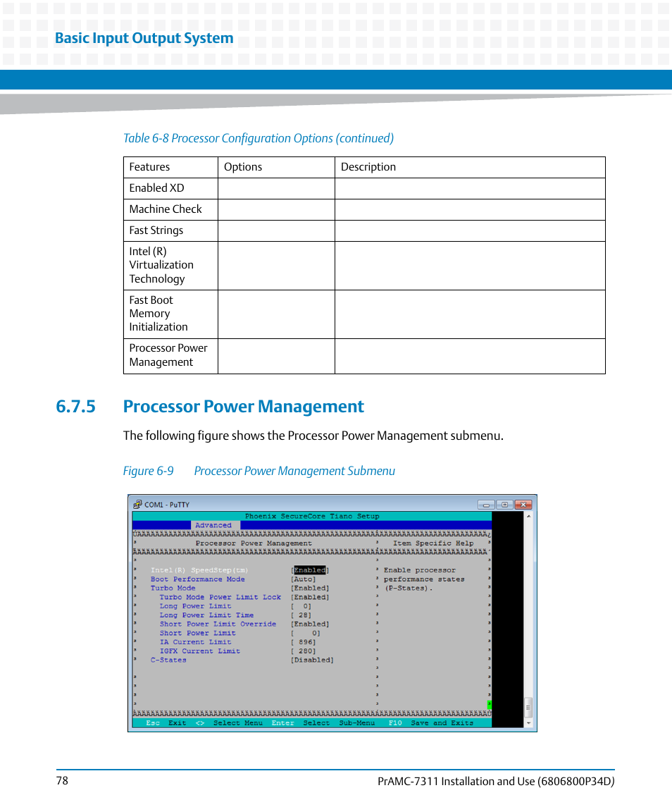
Task: Click the Phoenix SecureCore Tiano Setup title
Action: tap(312, 516)
